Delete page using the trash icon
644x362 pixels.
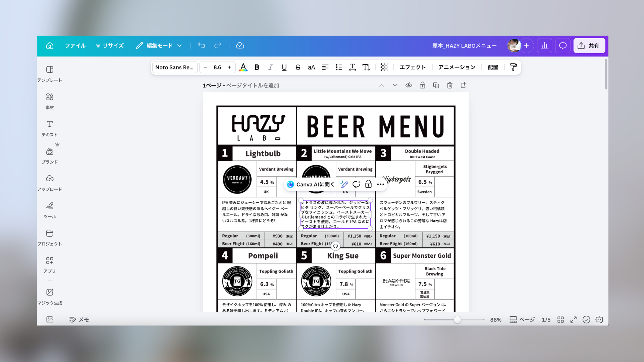450,85
